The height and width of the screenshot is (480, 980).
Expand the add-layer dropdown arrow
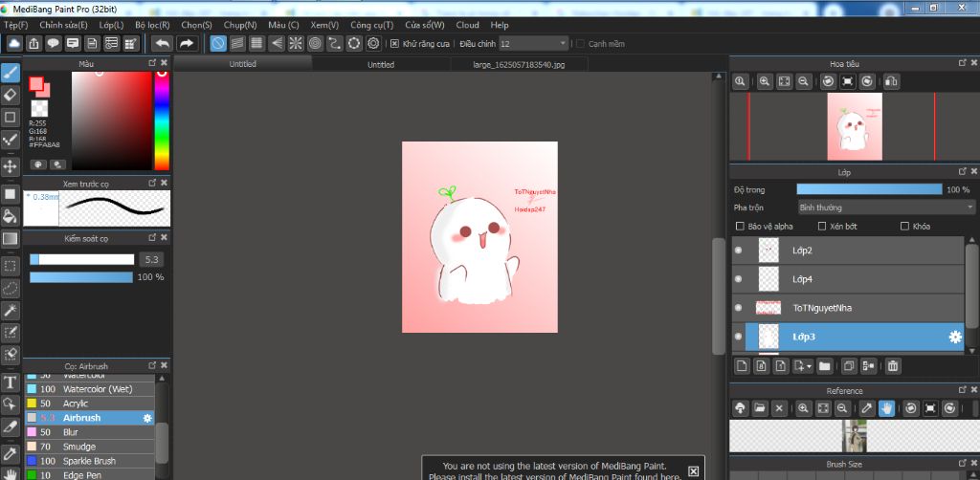[810, 366]
